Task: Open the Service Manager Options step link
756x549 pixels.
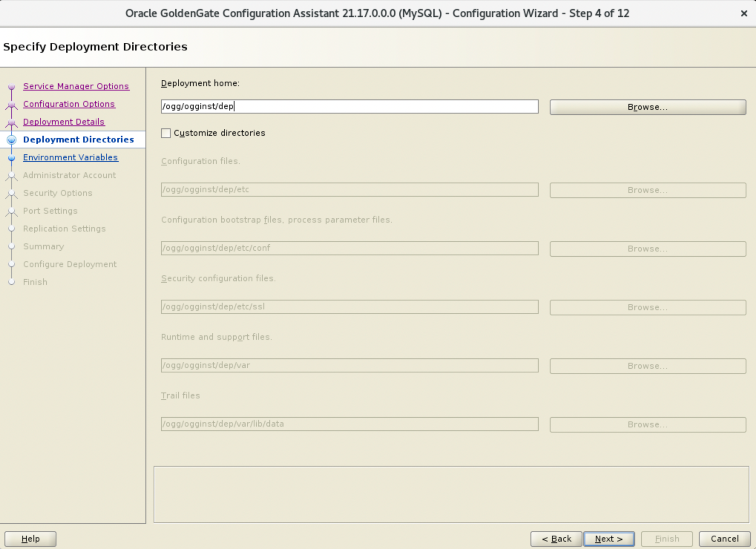Action: (76, 86)
